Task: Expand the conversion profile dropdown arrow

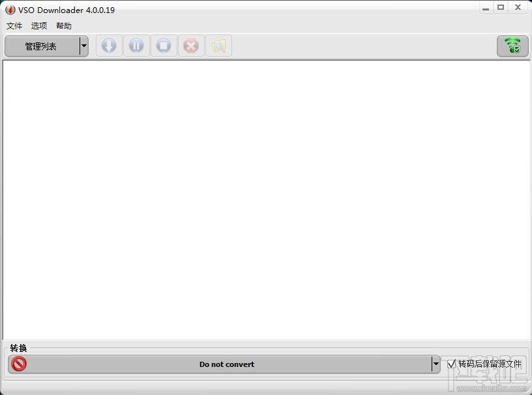Action: [x=436, y=364]
